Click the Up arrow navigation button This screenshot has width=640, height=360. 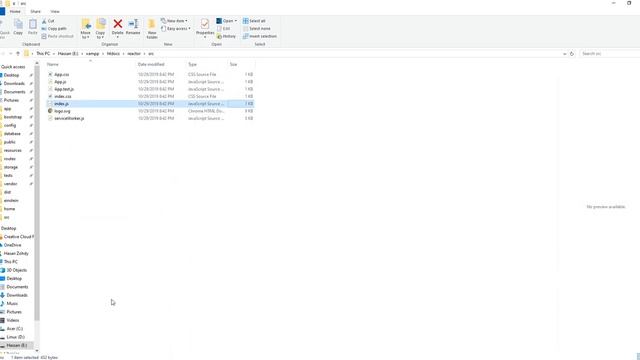point(18,53)
